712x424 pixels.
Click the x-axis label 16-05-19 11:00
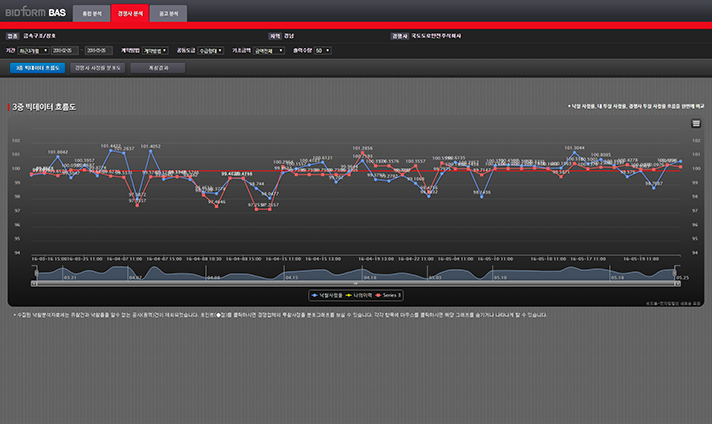[641, 259]
